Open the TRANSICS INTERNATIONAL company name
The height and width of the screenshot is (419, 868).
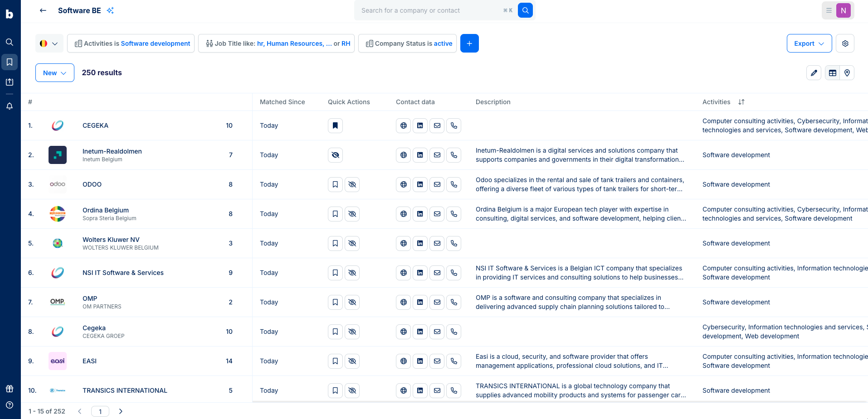(x=125, y=390)
